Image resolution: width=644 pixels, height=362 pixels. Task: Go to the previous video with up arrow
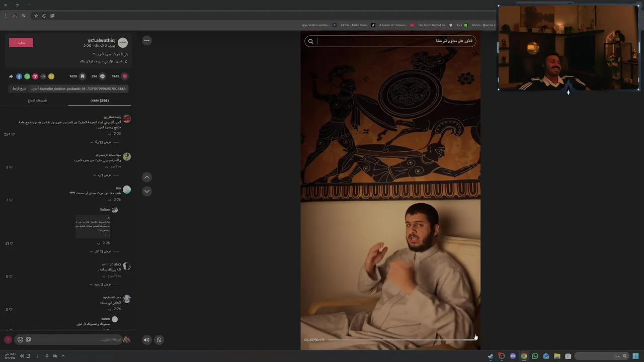click(147, 177)
